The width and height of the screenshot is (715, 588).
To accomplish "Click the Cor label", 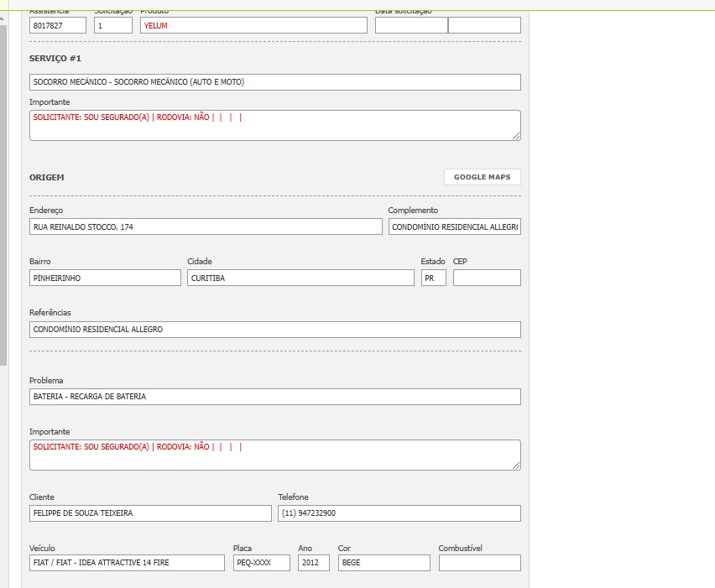I will [x=344, y=548].
